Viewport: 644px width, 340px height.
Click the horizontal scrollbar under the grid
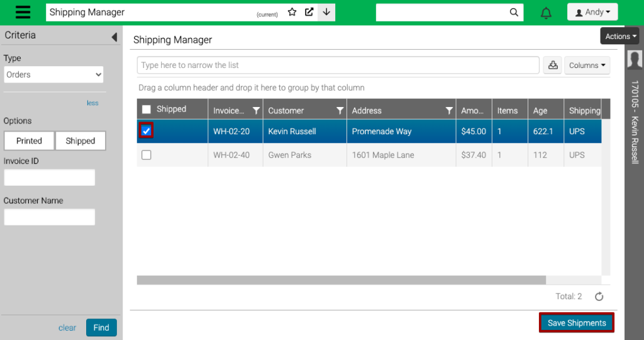[341, 280]
